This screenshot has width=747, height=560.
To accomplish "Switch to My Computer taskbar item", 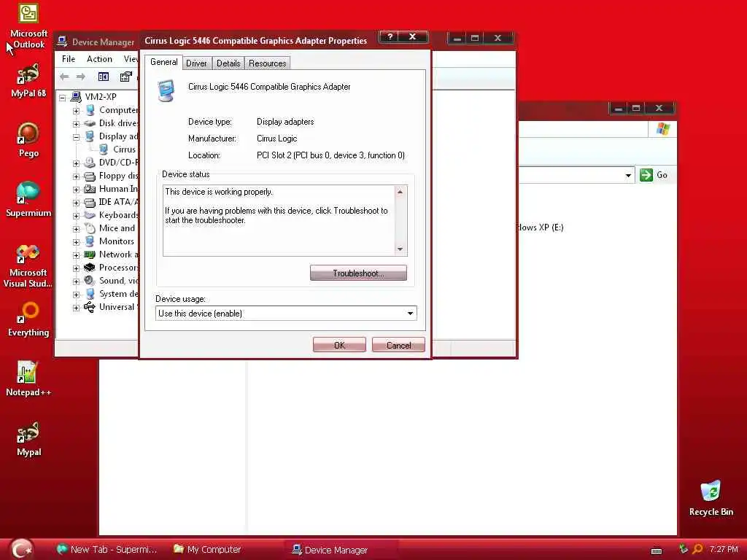I will coord(207,550).
